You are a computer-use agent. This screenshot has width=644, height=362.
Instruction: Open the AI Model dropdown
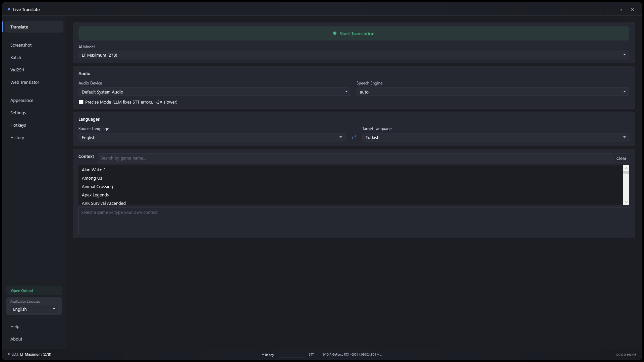354,55
